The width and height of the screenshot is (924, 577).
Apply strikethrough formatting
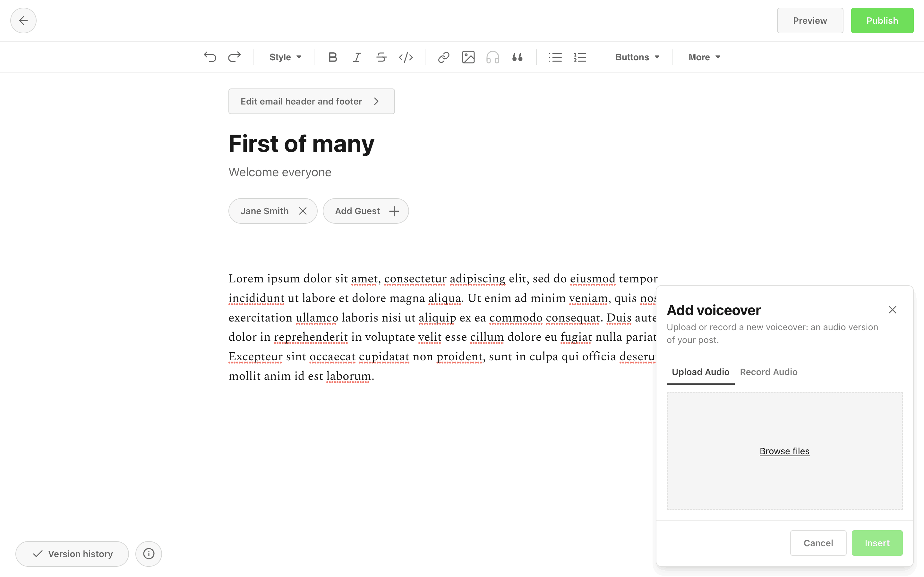tap(381, 57)
